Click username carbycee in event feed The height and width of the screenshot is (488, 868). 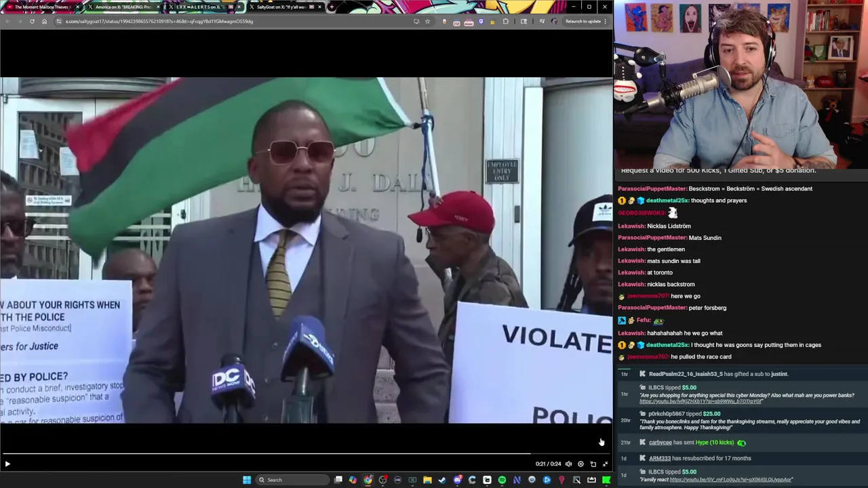tap(660, 443)
